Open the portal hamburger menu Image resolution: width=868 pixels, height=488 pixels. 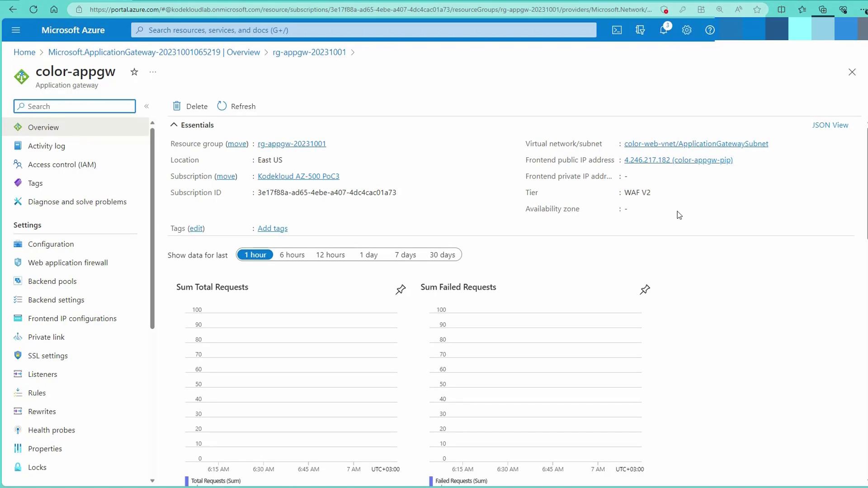pyautogui.click(x=16, y=30)
